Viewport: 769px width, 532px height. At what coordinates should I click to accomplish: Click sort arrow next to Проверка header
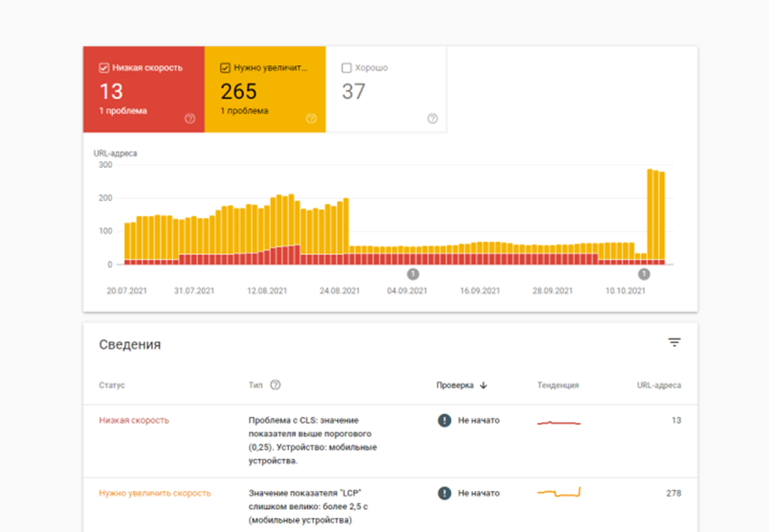coord(483,385)
